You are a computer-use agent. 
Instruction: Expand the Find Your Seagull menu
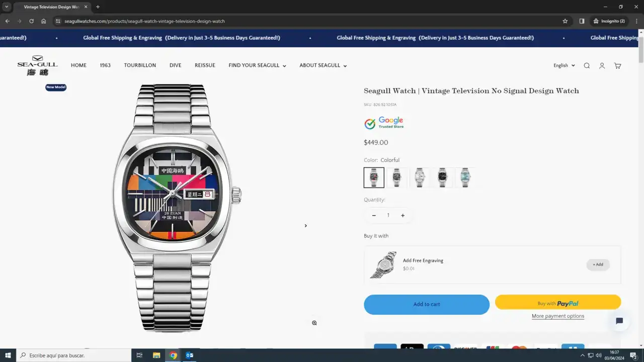tap(257, 65)
